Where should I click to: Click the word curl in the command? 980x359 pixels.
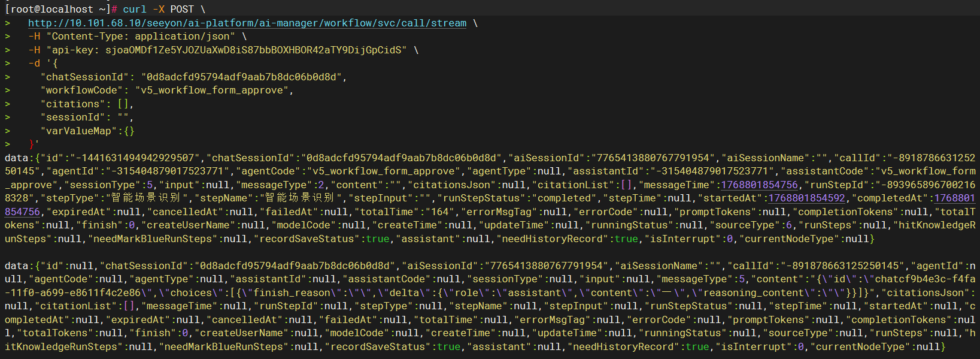click(x=135, y=10)
